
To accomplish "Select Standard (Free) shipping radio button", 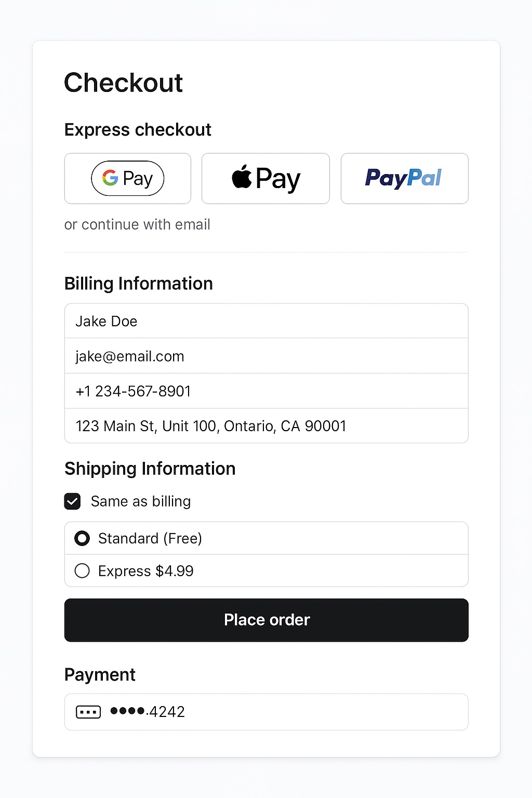I will click(x=82, y=538).
